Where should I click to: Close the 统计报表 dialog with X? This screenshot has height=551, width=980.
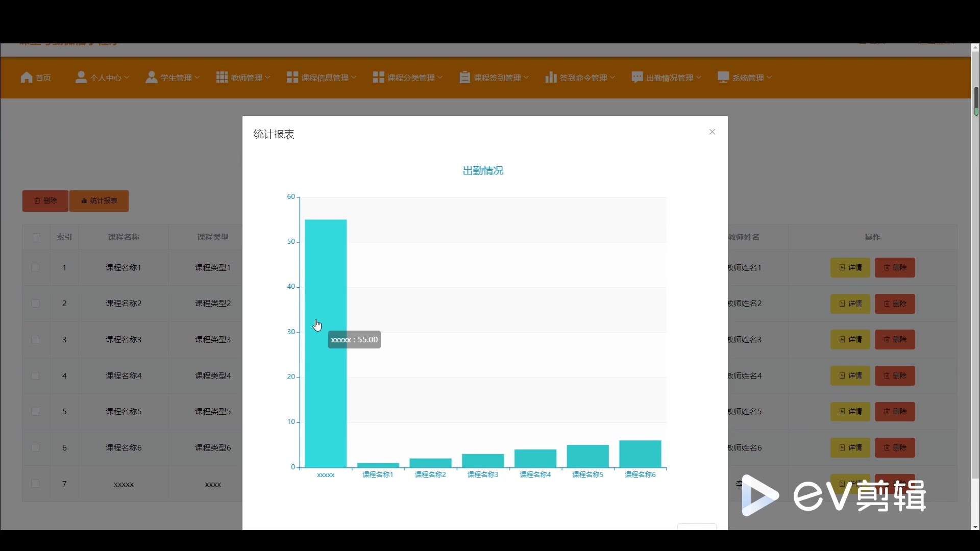pos(712,132)
